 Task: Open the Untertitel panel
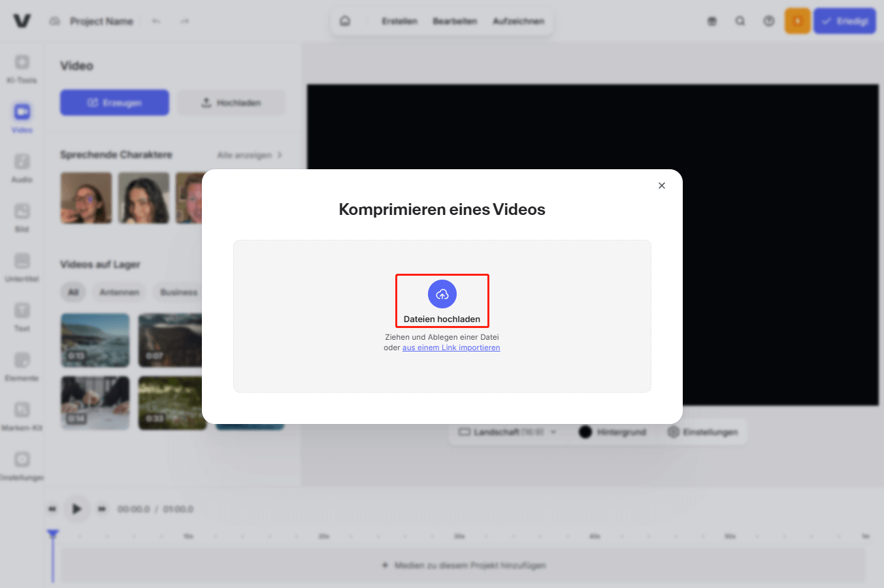(22, 267)
